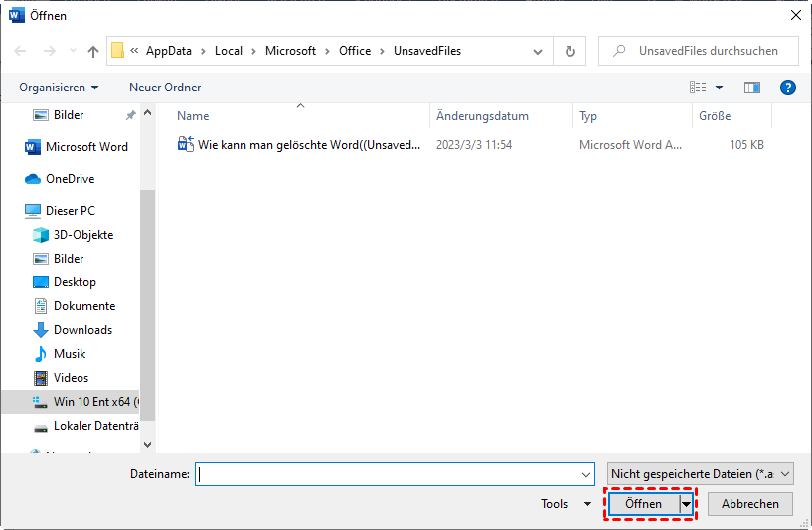Click the 2023/3/3 11:54 date cell

tap(474, 145)
